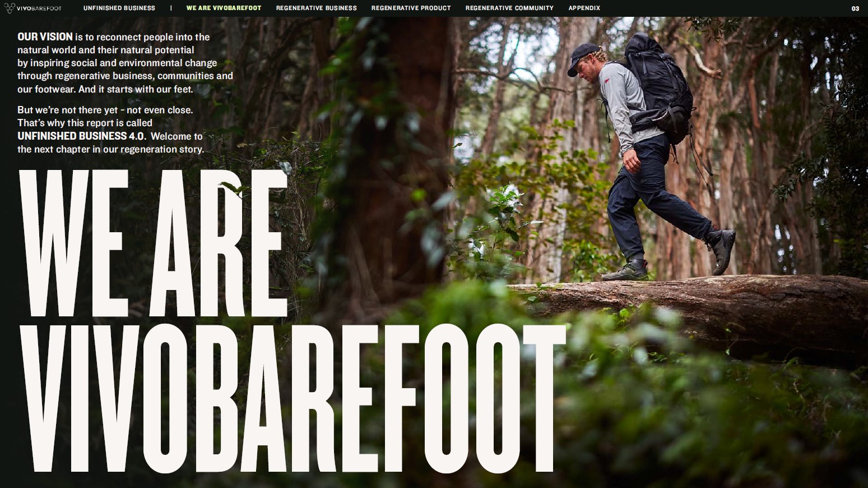Open the Regenerative Product section
The image size is (868, 488).
pos(411,8)
